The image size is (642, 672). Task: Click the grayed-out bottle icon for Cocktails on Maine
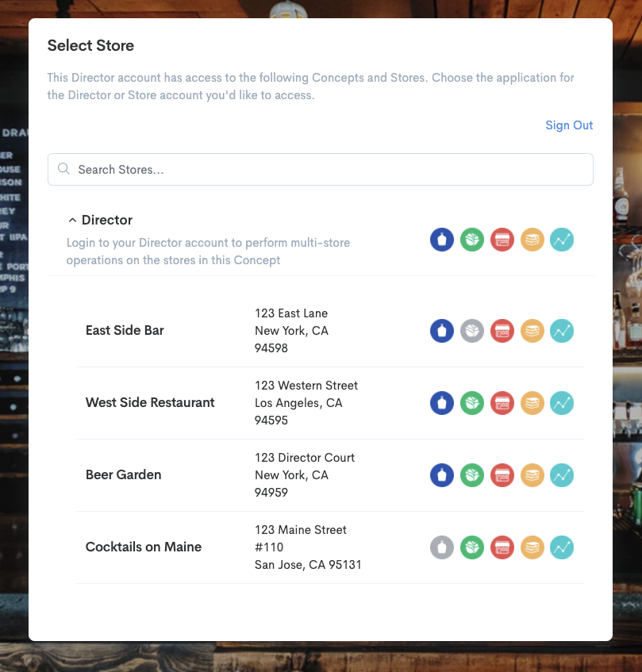(442, 547)
